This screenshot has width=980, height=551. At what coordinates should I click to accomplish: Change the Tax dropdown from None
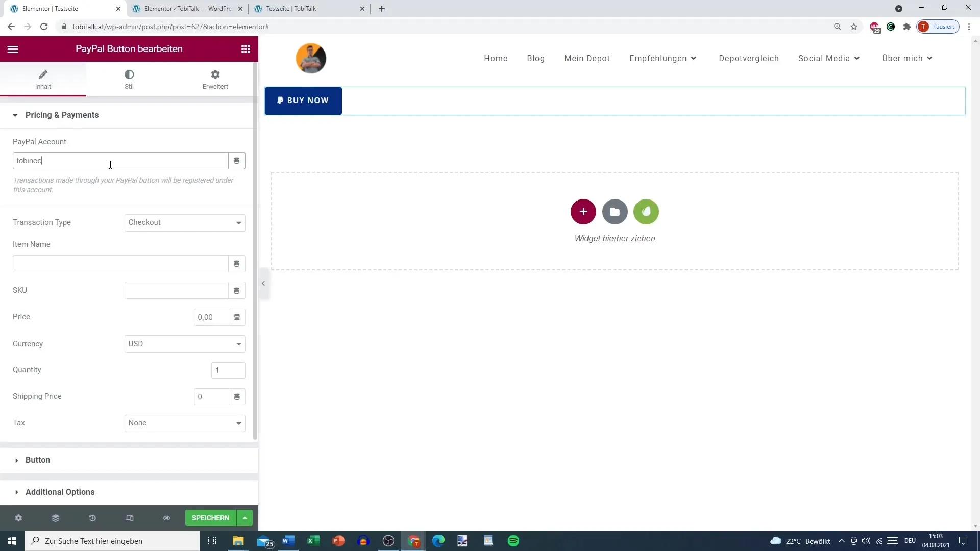tap(185, 422)
